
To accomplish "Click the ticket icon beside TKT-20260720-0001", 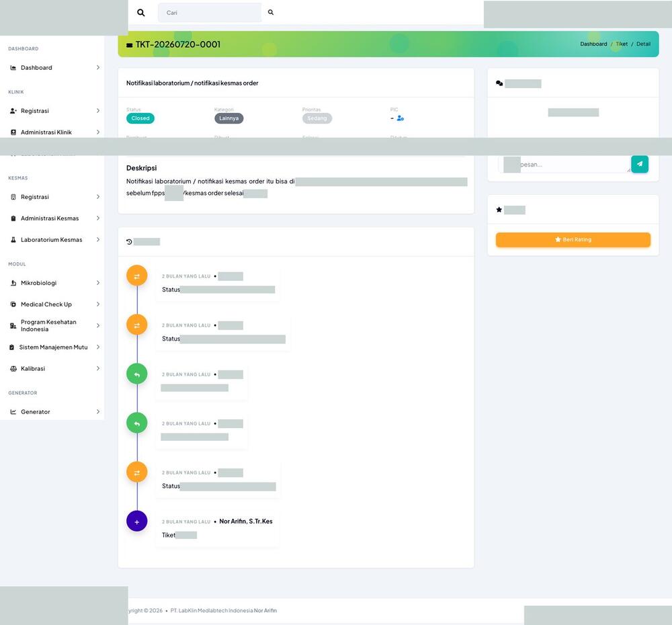I will [130, 45].
